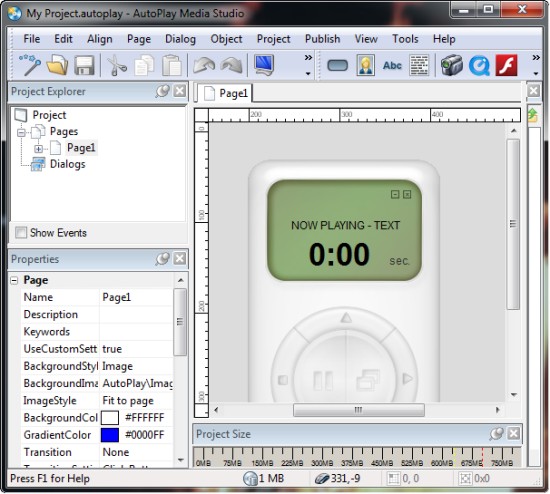The height and width of the screenshot is (494, 550).
Task: Collapse the Pages tree node
Action: coord(21,132)
